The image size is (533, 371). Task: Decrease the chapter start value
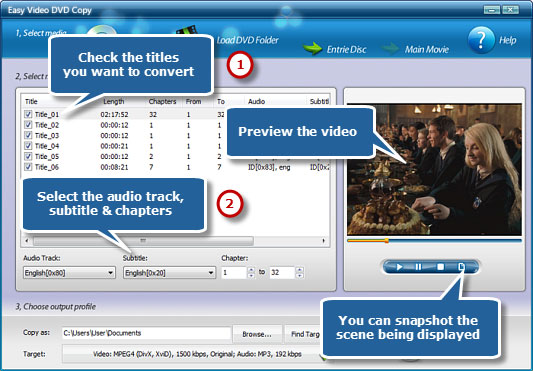point(251,276)
